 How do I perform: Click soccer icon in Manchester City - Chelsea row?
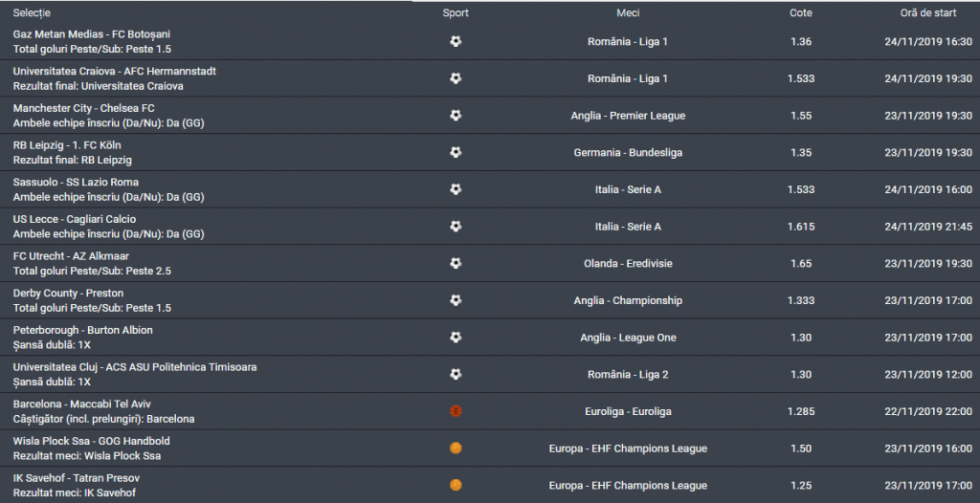click(456, 116)
